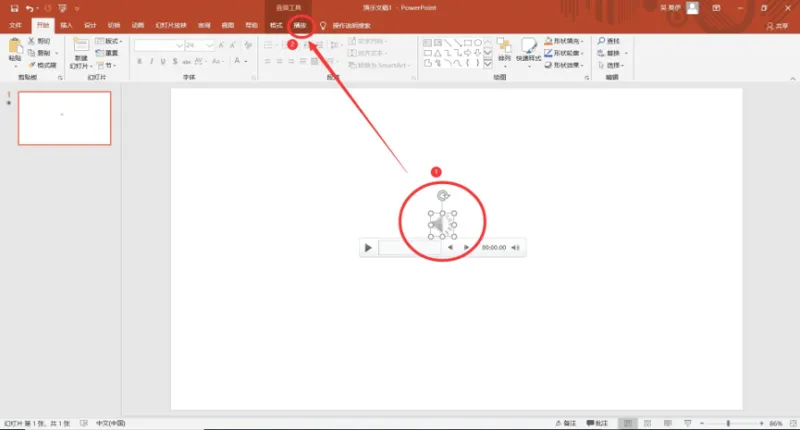This screenshot has height=430, width=800.
Task: Open the Section dropdown
Action: click(x=107, y=65)
